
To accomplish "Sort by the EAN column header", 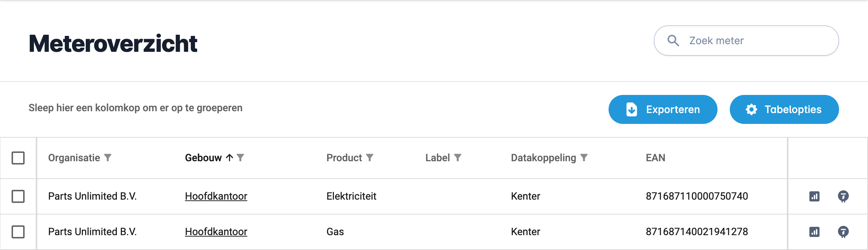I will pyautogui.click(x=655, y=158).
